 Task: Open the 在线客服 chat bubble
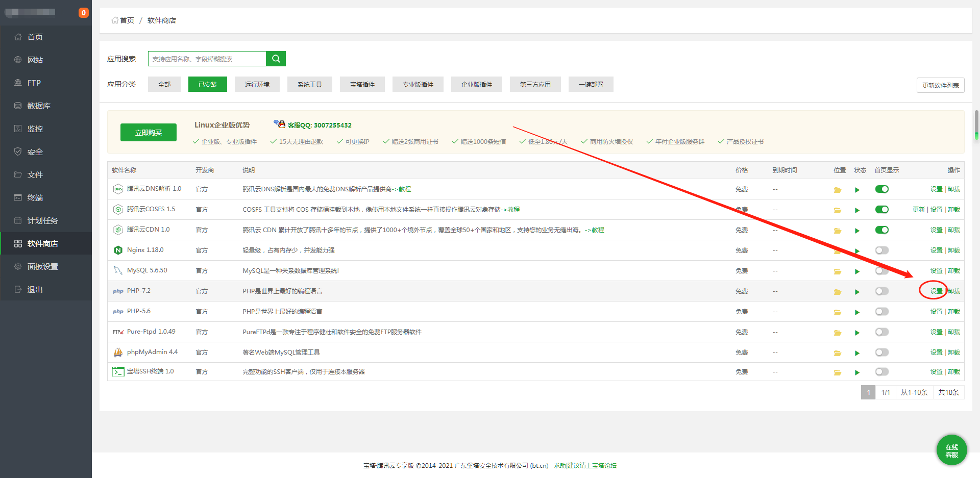[951, 450]
